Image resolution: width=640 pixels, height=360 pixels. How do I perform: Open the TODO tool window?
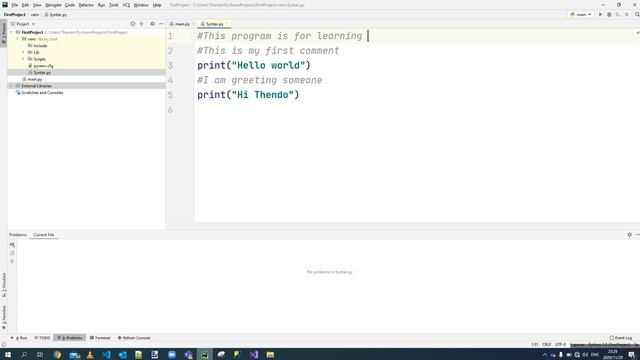tap(42, 338)
